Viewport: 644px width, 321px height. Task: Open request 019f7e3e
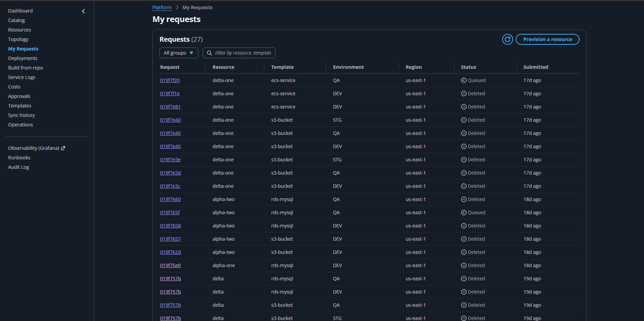point(170,160)
